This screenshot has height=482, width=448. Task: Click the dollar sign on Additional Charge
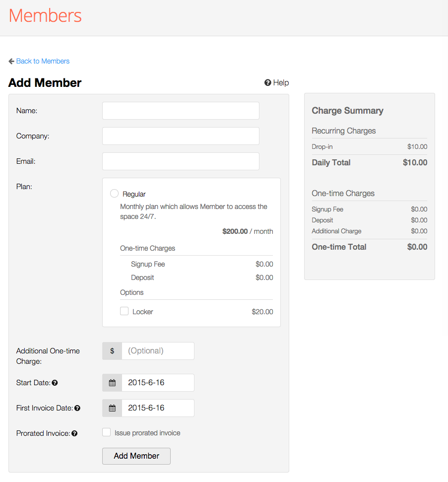(x=112, y=351)
